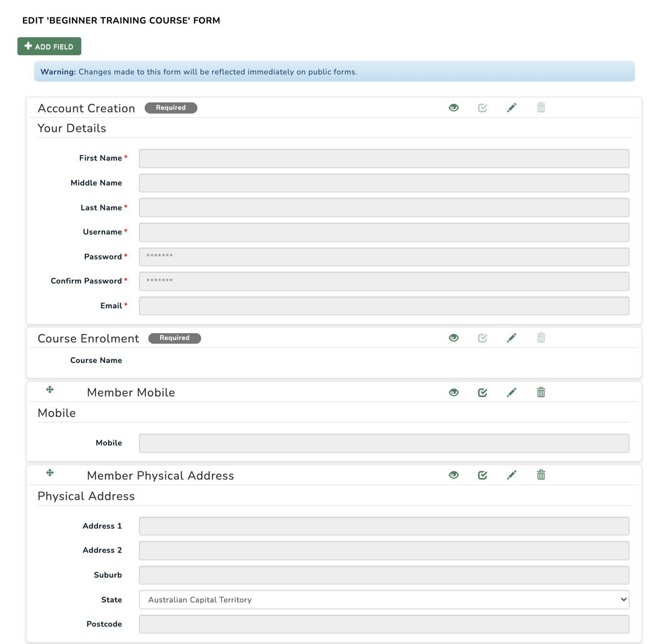Open the edit pencil for Member Mobile
Screen dimensions: 658x644
pos(511,392)
